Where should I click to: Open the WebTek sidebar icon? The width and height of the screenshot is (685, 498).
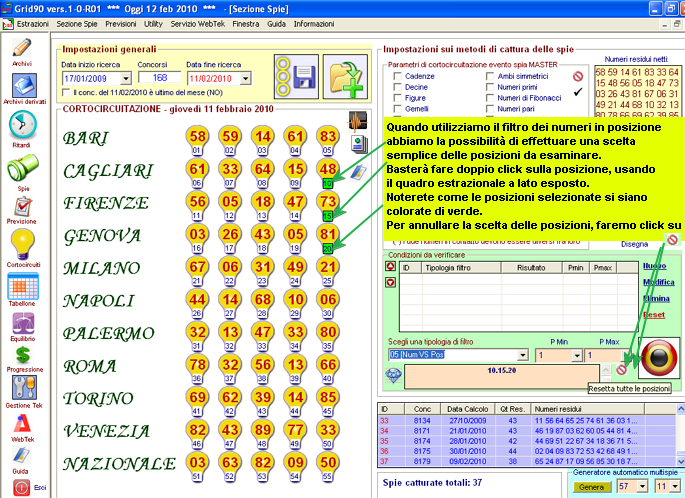(x=22, y=424)
